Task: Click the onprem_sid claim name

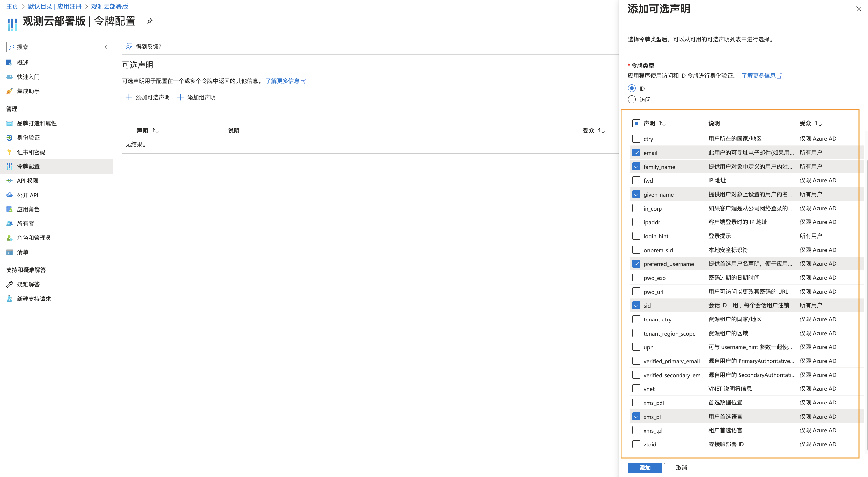Action: 658,250
